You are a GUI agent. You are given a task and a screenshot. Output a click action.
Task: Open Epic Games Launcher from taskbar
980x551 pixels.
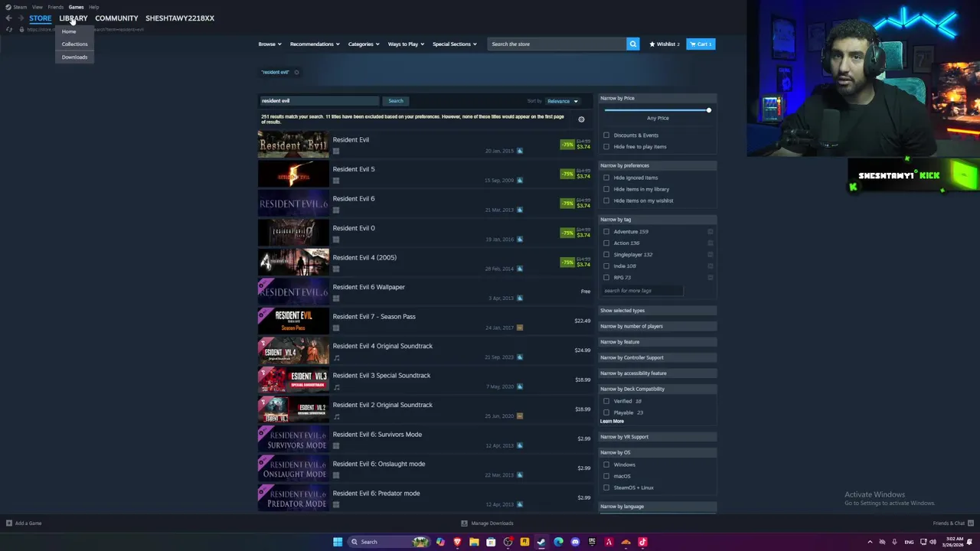click(592, 542)
